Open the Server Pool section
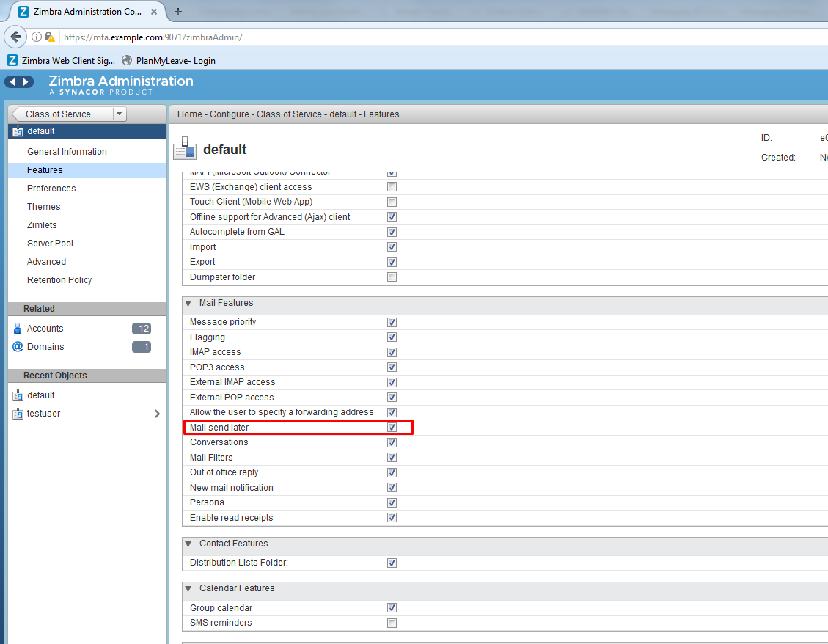The image size is (828, 644). (50, 244)
